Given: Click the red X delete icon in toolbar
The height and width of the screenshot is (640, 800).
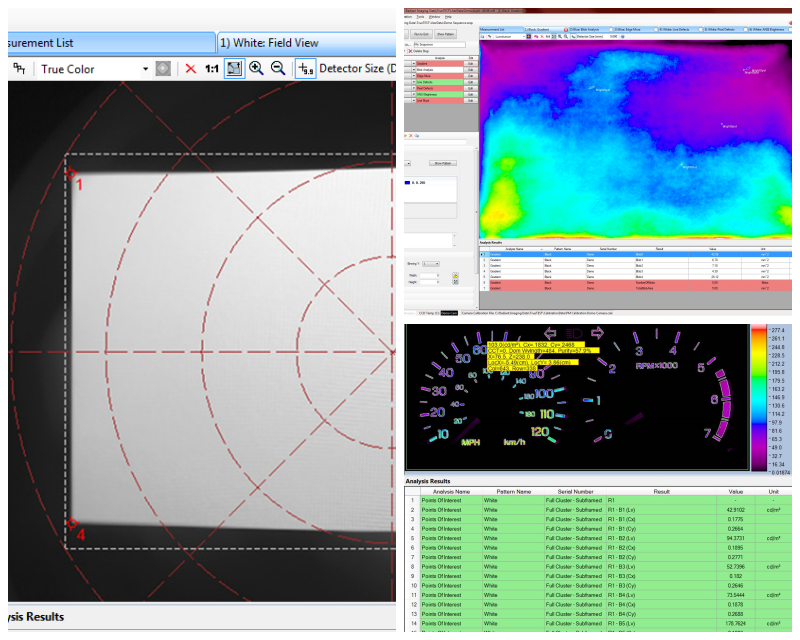Looking at the screenshot, I should (x=190, y=68).
